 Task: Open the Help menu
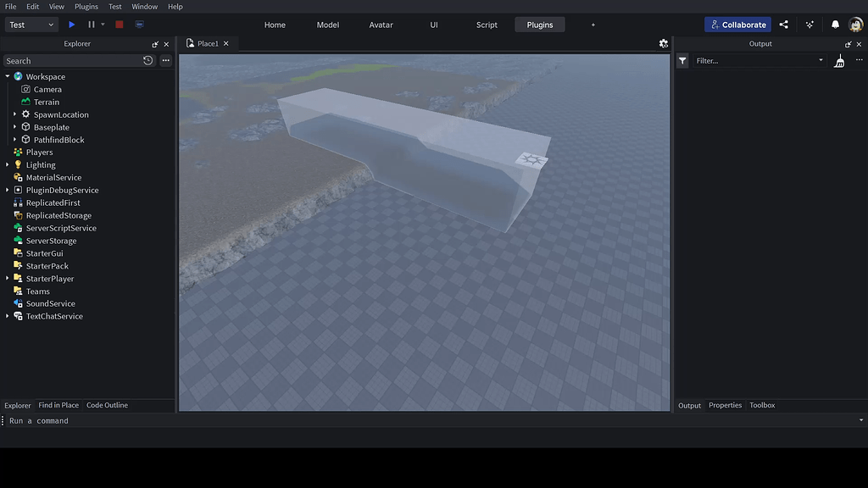175,7
